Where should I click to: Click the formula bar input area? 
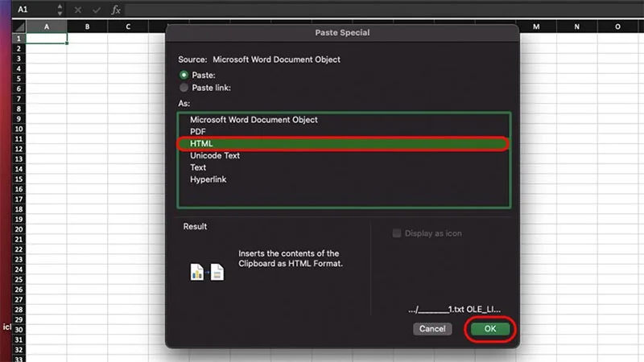click(383, 10)
